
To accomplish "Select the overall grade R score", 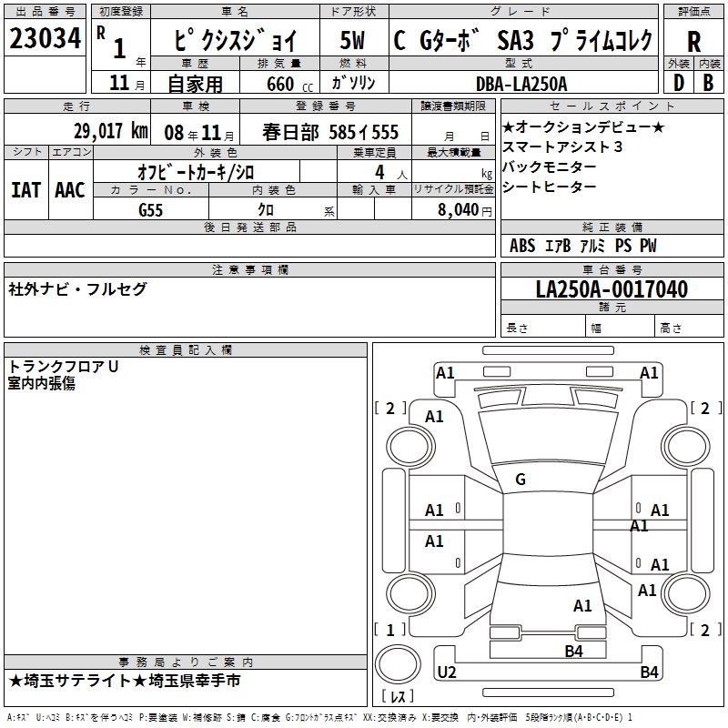I will click(x=693, y=41).
